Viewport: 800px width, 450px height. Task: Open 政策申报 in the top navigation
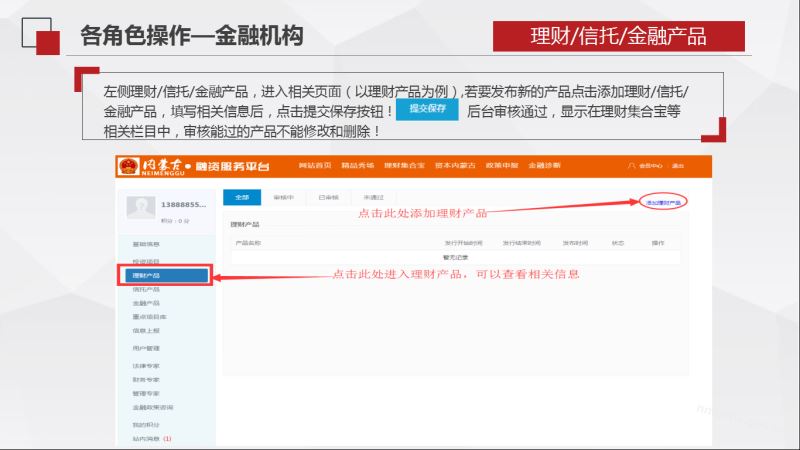pyautogui.click(x=500, y=165)
